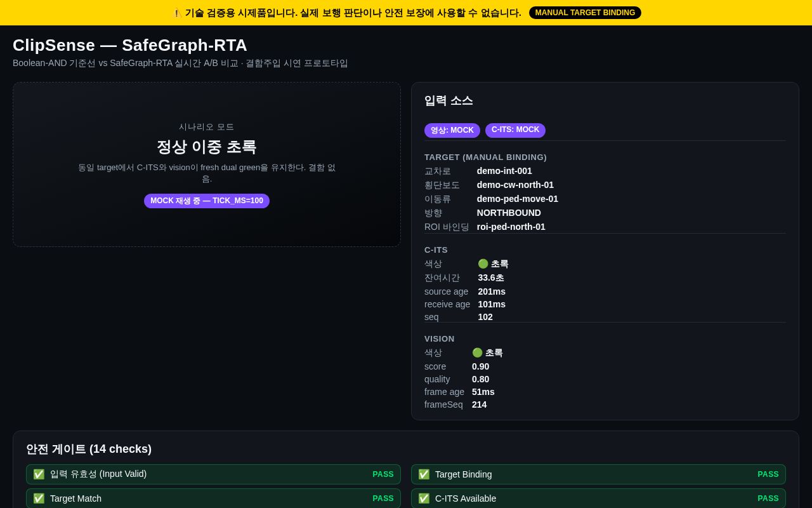Click the source age value 201ms
Screen dimensions: 812x508
tap(492, 291)
